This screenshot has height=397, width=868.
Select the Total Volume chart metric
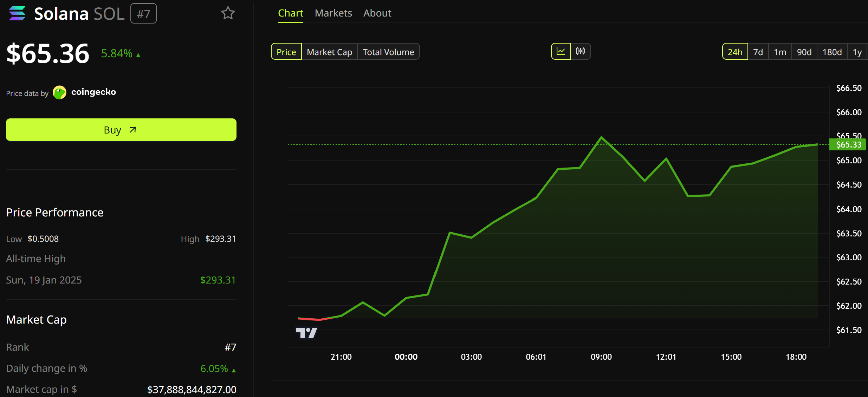tap(388, 52)
